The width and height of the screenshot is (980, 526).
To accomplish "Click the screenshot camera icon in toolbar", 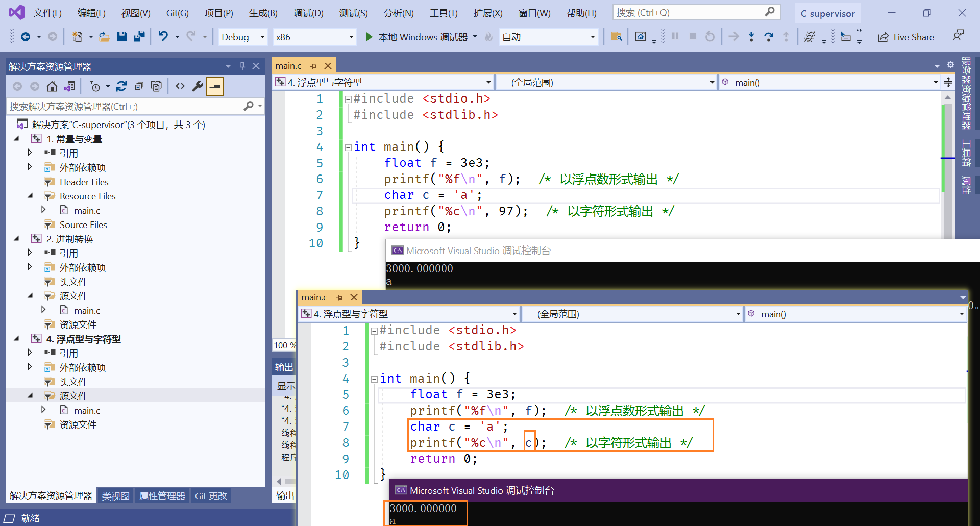I will [640, 37].
